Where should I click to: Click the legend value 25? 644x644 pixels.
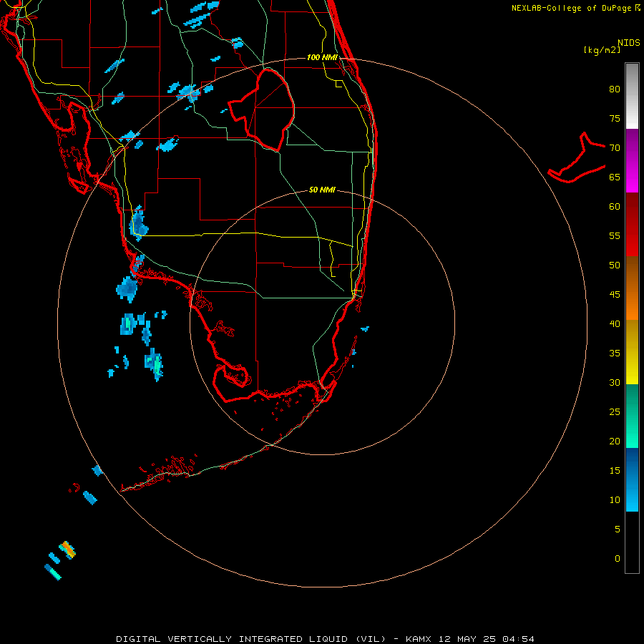(615, 412)
